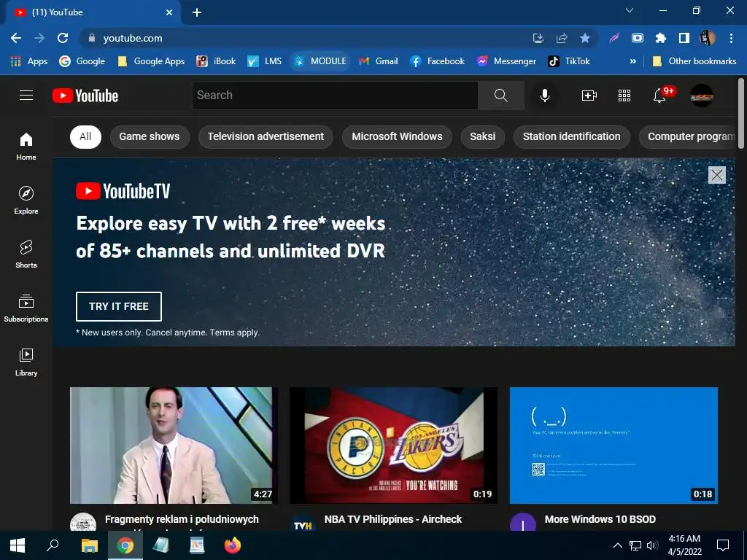747x560 pixels.
Task: Open the Chrome extensions puzzle icon
Action: tap(661, 38)
